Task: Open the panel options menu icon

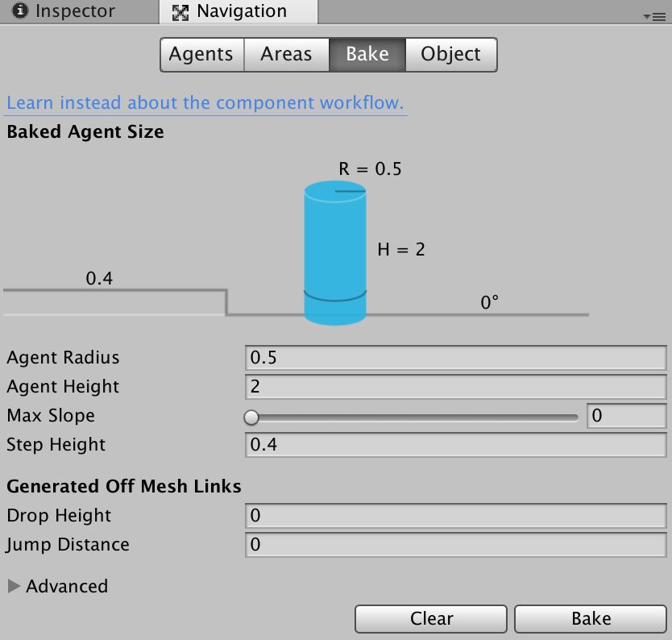Action: [654, 16]
